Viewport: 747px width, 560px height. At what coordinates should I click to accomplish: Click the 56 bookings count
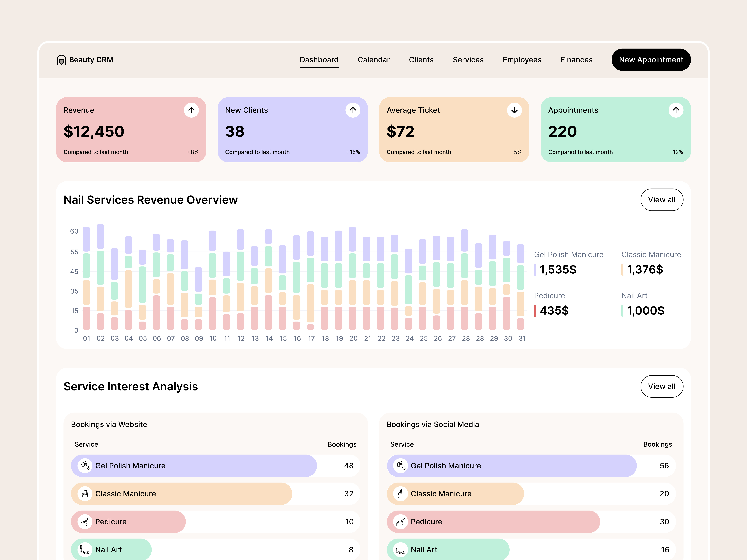pos(664,466)
